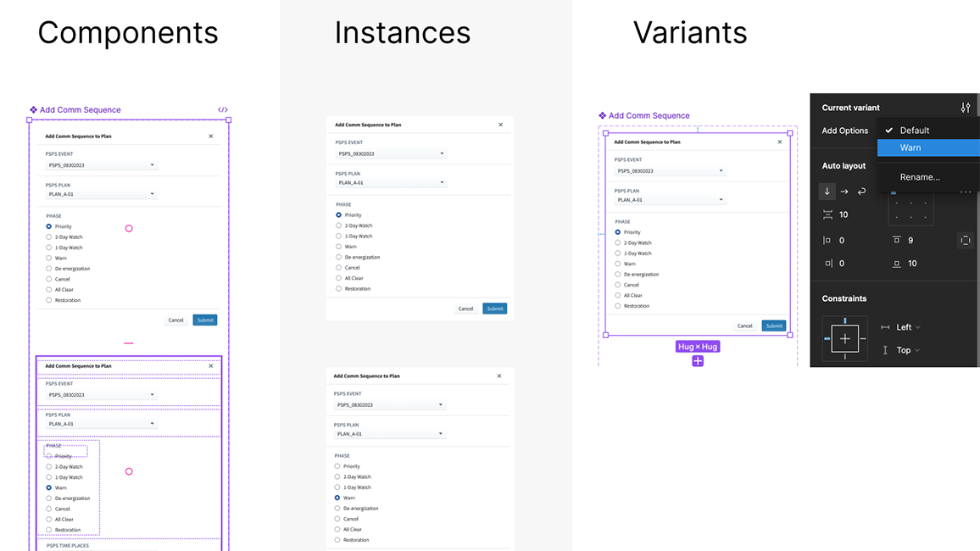
Task: Enable the Auto layout wrap icon
Action: click(861, 191)
